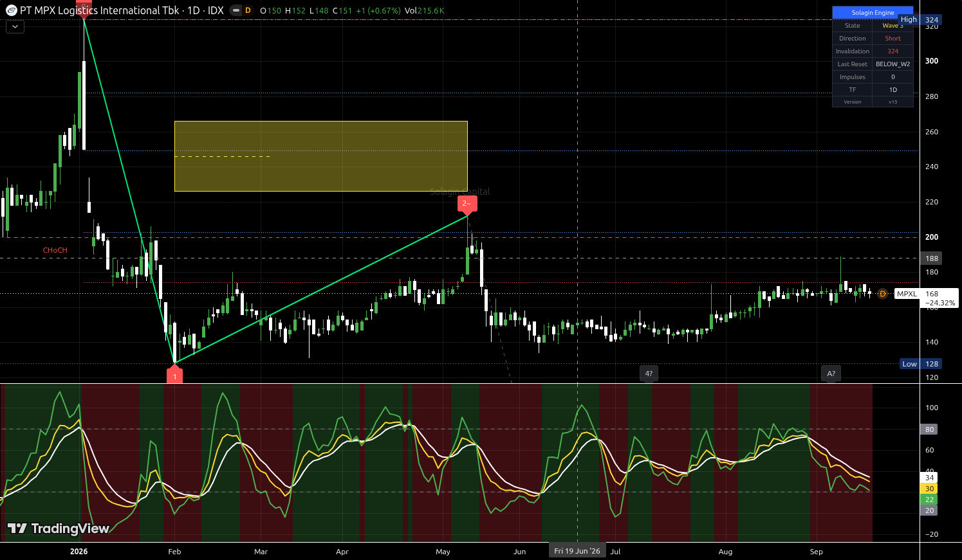The height and width of the screenshot is (560, 962).
Task: Collapse the chart legend with the chevron button
Action: pyautogui.click(x=15, y=27)
